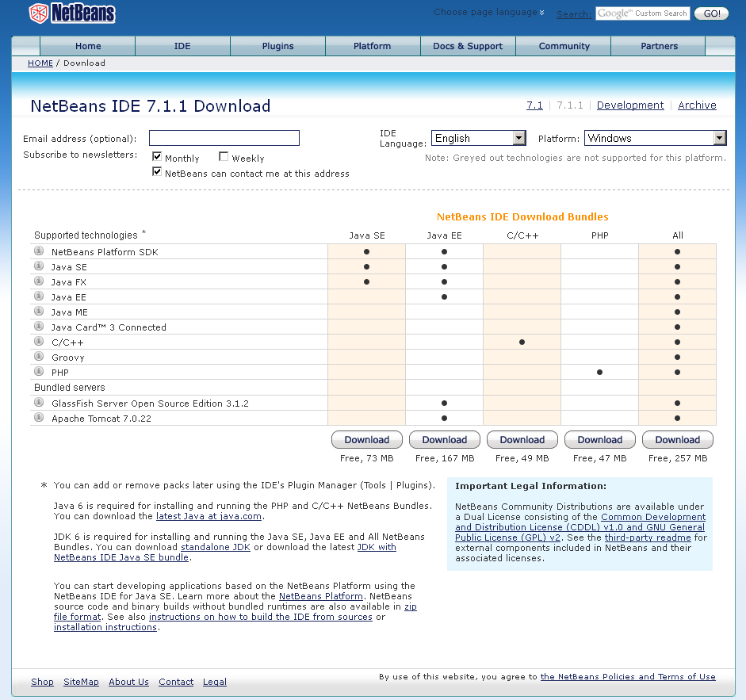Enable the Weekly newsletter checkbox
Image resolution: width=746 pixels, height=700 pixels.
224,157
